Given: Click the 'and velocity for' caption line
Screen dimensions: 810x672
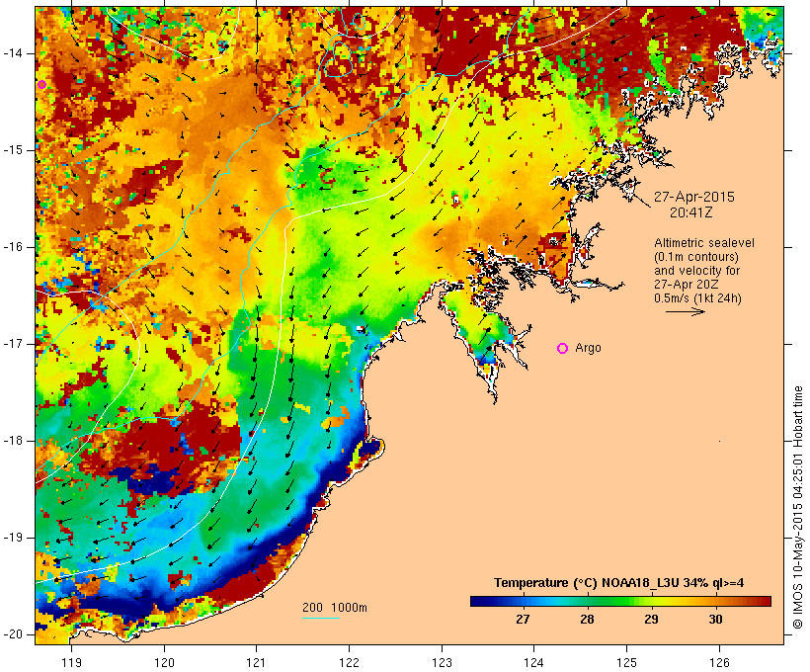Looking at the screenshot, I should pos(696,271).
